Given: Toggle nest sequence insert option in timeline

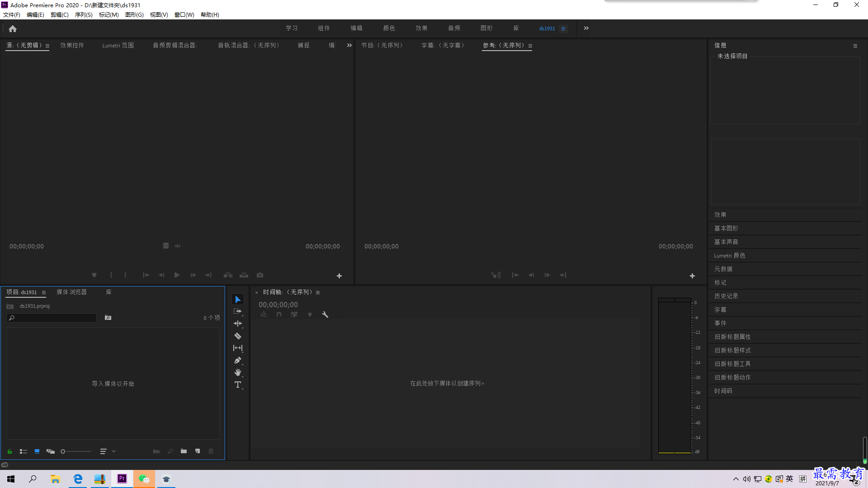Looking at the screenshot, I should (264, 314).
